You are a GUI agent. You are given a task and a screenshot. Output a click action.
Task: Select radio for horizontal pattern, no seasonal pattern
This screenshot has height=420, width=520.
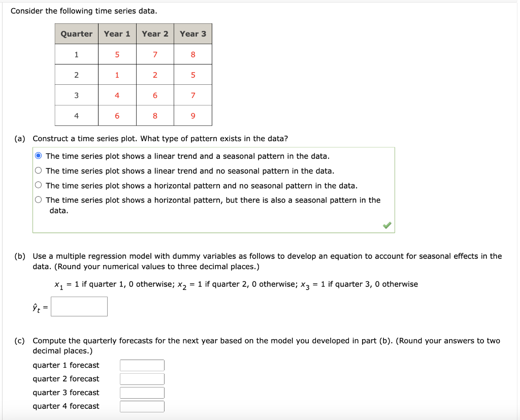(38, 185)
